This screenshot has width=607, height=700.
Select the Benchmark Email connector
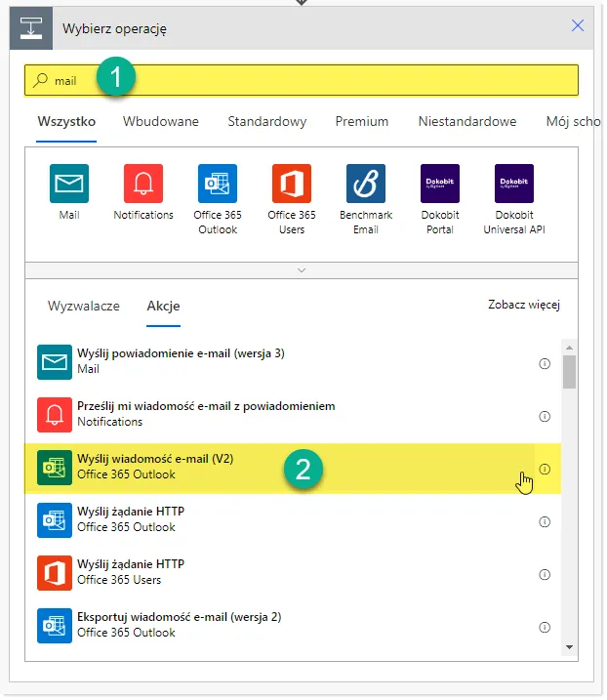tap(366, 184)
